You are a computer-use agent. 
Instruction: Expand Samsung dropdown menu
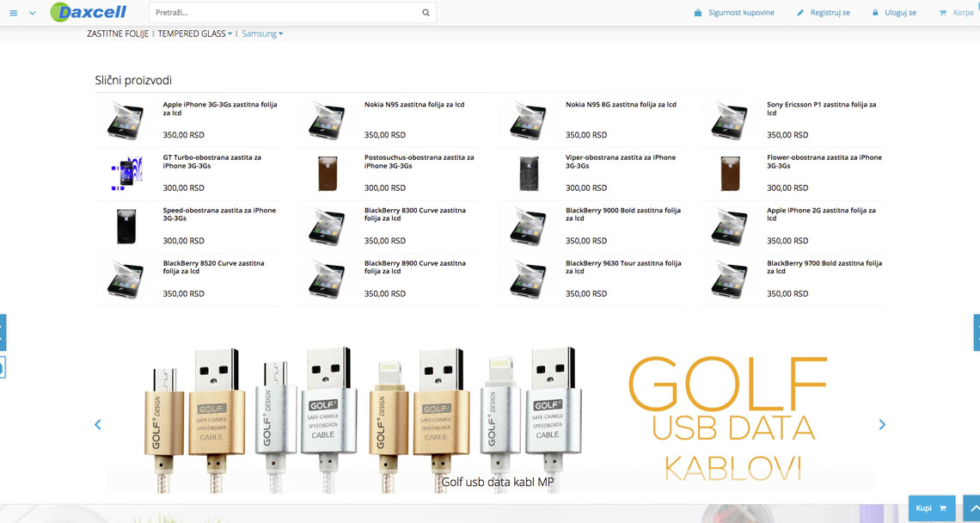click(x=262, y=34)
